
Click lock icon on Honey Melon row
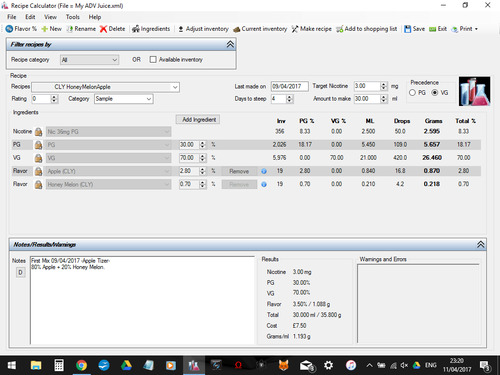point(38,184)
